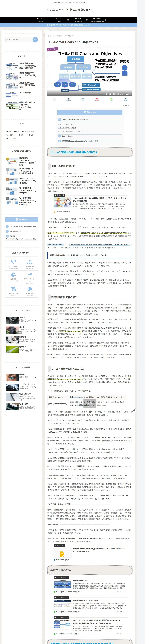Click the マネジメント category badge on the image
Image resolution: width=145 pixels, height=644 pixels.
coord(53,49)
